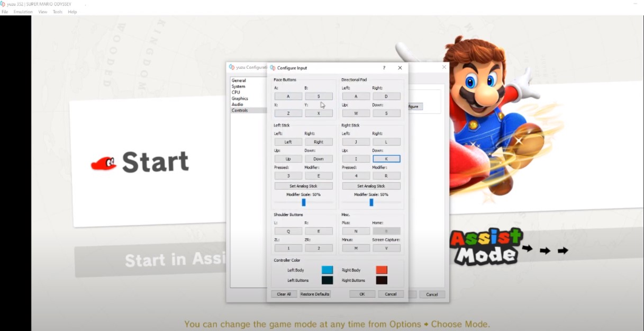Pick the Left Buttons color swatch

tap(328, 280)
